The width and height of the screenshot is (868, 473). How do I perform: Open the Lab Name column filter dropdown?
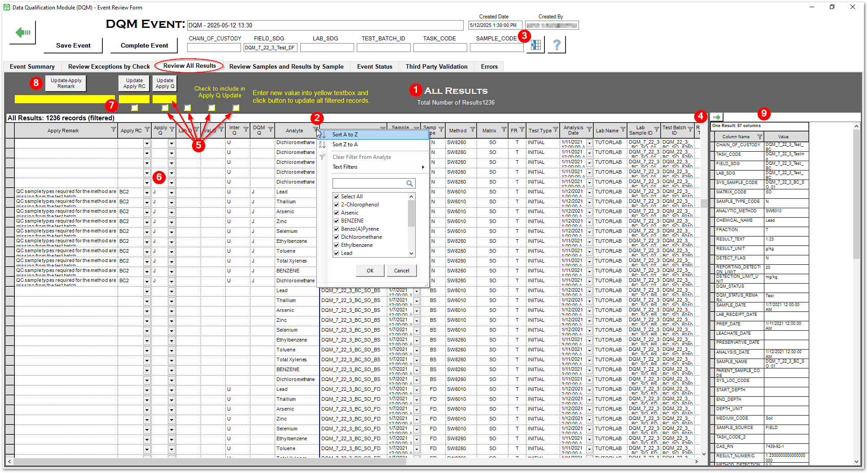[x=622, y=130]
